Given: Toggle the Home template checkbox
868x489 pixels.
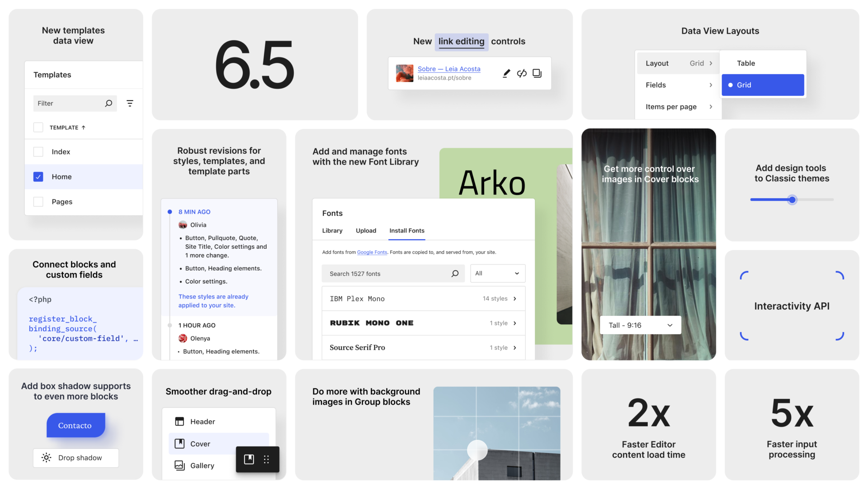Looking at the screenshot, I should click(x=38, y=176).
